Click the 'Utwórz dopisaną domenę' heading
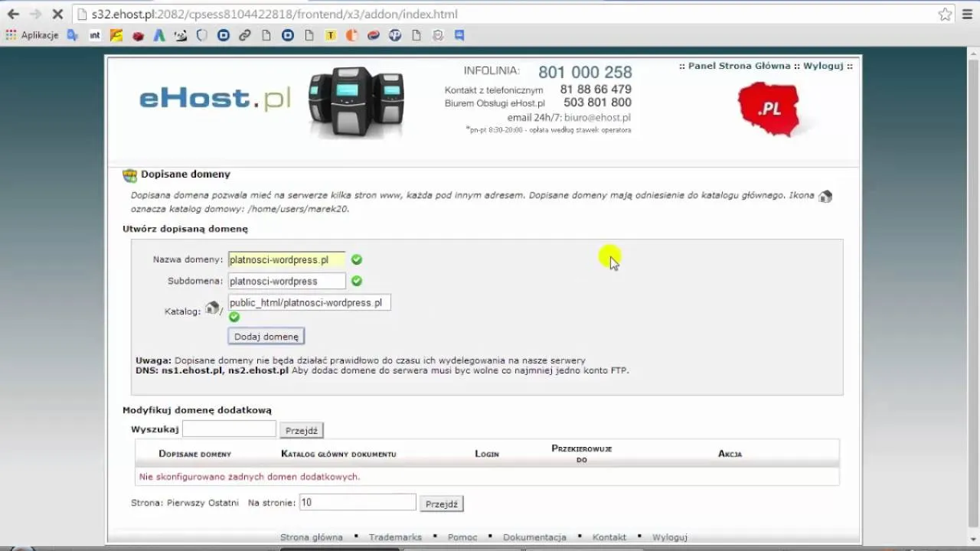Screen dimensions: 980x551 click(185, 229)
